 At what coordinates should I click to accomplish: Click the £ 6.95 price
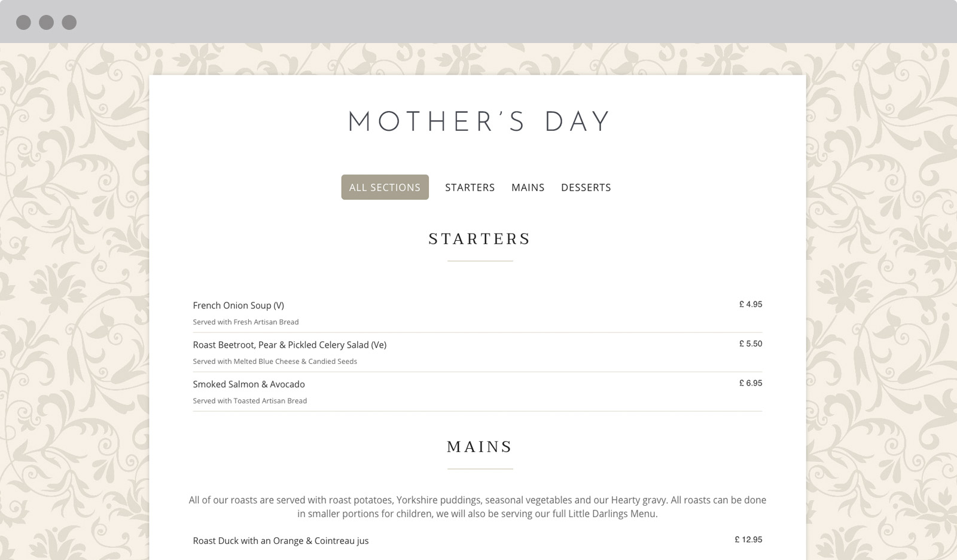click(751, 383)
